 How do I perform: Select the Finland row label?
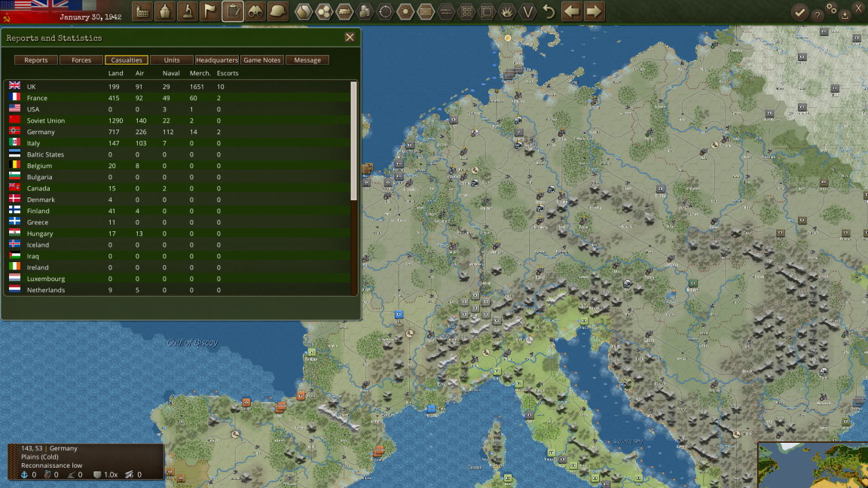point(38,211)
